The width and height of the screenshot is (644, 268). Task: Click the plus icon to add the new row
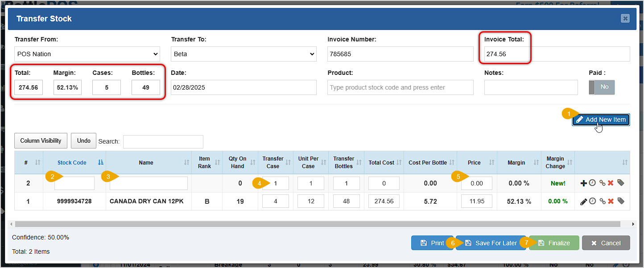(x=583, y=182)
